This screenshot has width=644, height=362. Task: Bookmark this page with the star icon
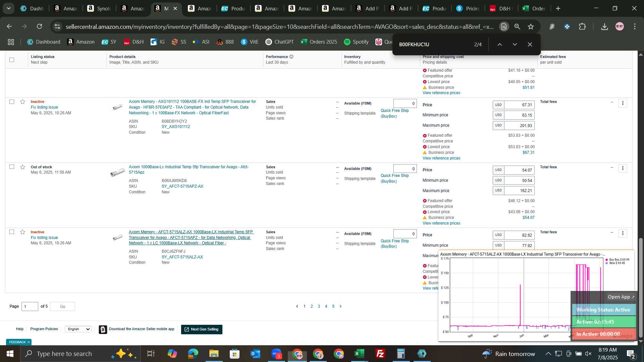[x=531, y=26]
